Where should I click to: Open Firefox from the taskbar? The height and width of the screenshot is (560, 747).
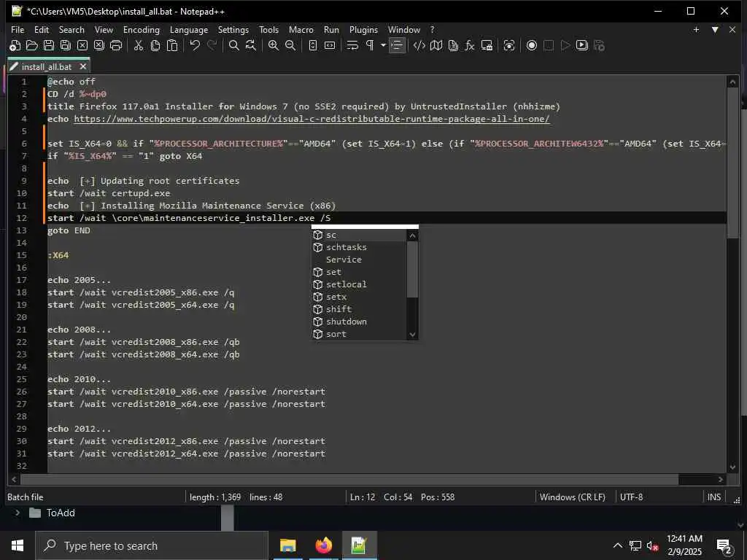click(x=323, y=545)
